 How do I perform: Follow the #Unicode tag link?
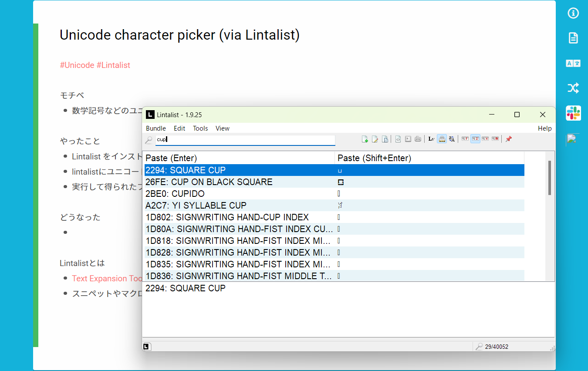[x=77, y=65]
